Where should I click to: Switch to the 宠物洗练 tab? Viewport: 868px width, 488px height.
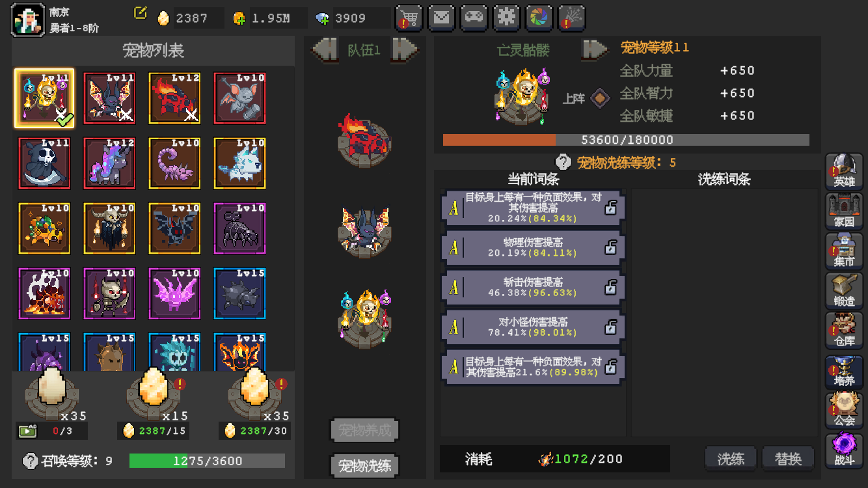coord(365,466)
